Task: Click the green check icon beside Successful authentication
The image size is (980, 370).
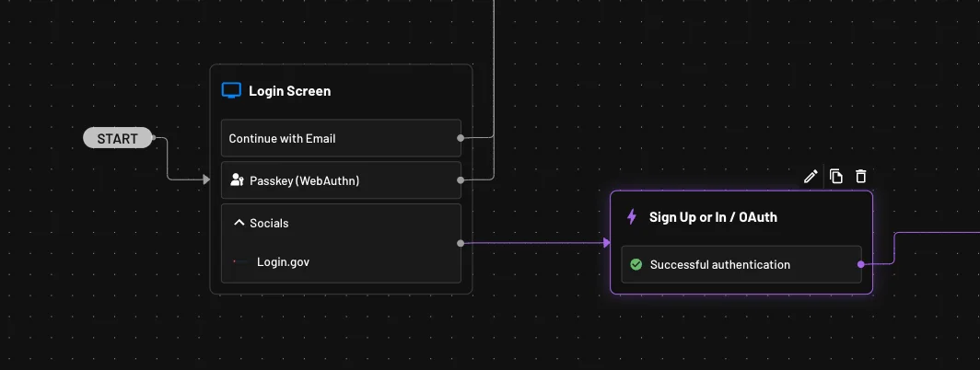Action: tap(636, 264)
